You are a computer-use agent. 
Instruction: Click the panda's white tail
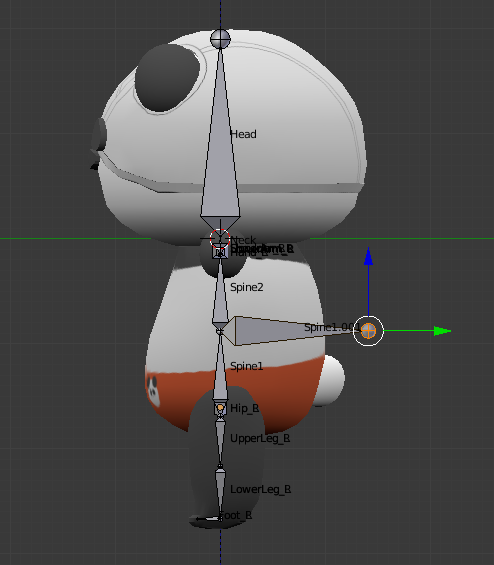(x=331, y=380)
